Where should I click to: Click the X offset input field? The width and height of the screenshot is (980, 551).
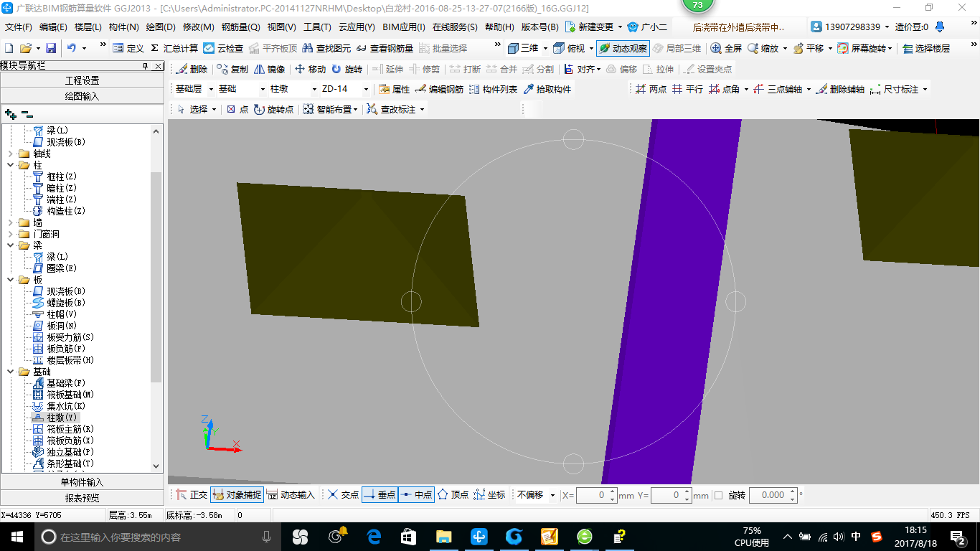point(596,495)
